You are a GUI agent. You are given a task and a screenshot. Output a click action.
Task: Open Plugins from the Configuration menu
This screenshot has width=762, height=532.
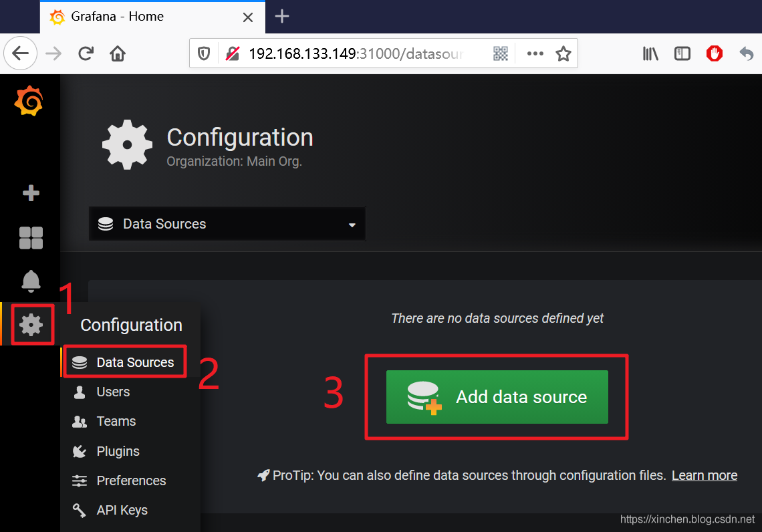click(x=118, y=451)
